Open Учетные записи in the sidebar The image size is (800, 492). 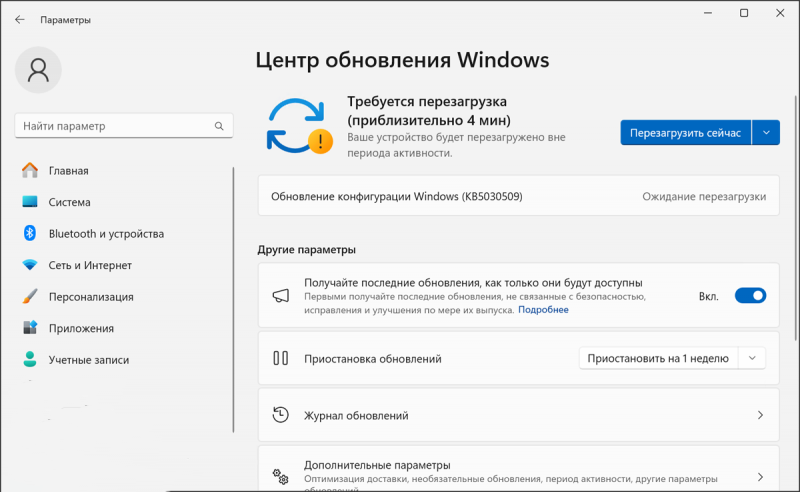88,359
